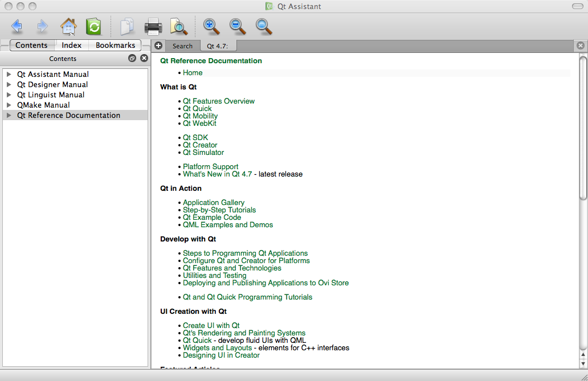Toggle toolbar using the window's pill button

(578, 6)
